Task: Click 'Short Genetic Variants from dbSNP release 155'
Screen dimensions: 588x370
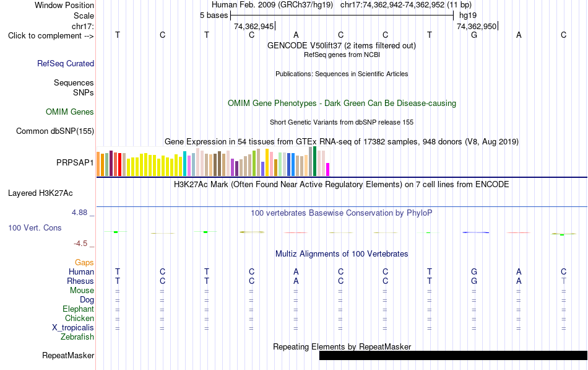Action: pos(342,122)
